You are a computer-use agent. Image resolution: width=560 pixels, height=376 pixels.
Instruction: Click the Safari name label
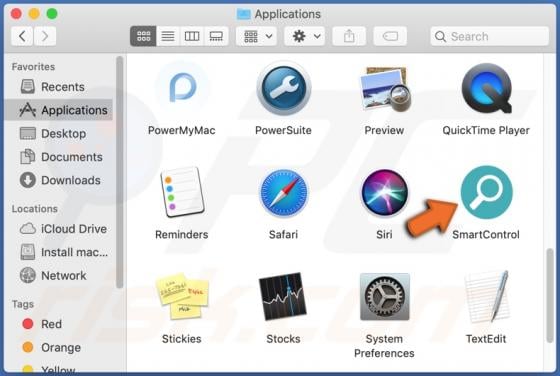283,235
